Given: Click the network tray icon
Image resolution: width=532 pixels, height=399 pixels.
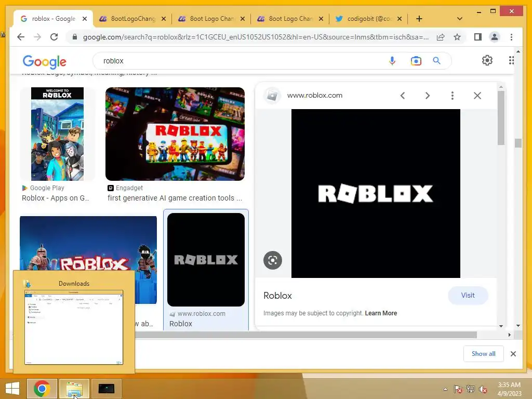Looking at the screenshot, I should [x=470, y=389].
